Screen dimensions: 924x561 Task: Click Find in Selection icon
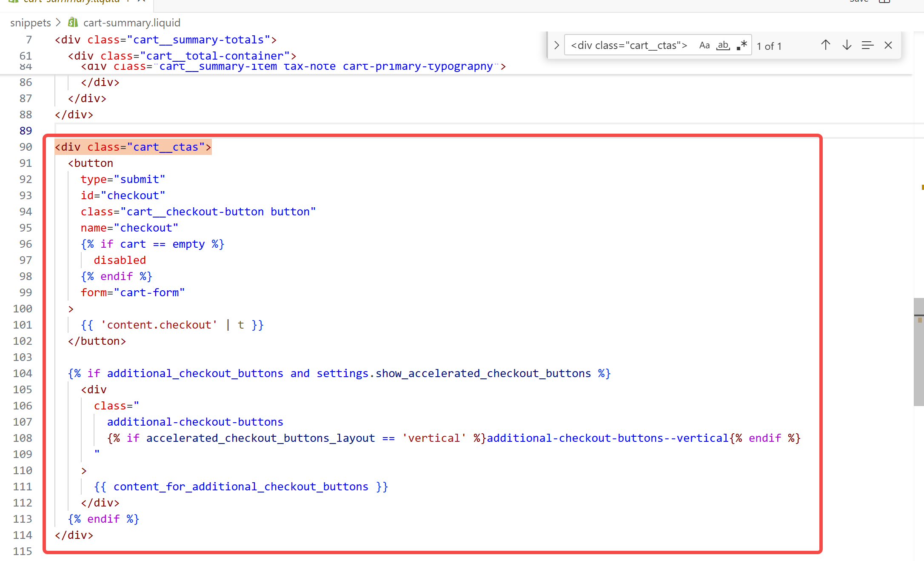867,45
